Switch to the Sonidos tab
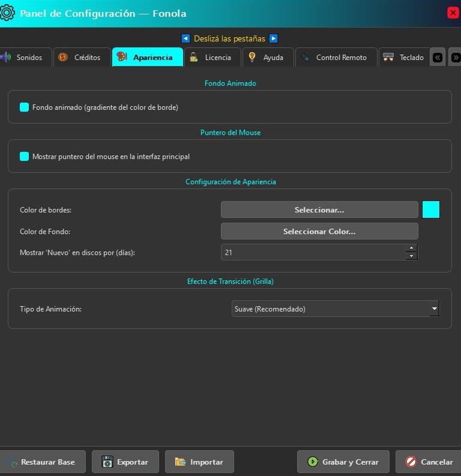 26,57
